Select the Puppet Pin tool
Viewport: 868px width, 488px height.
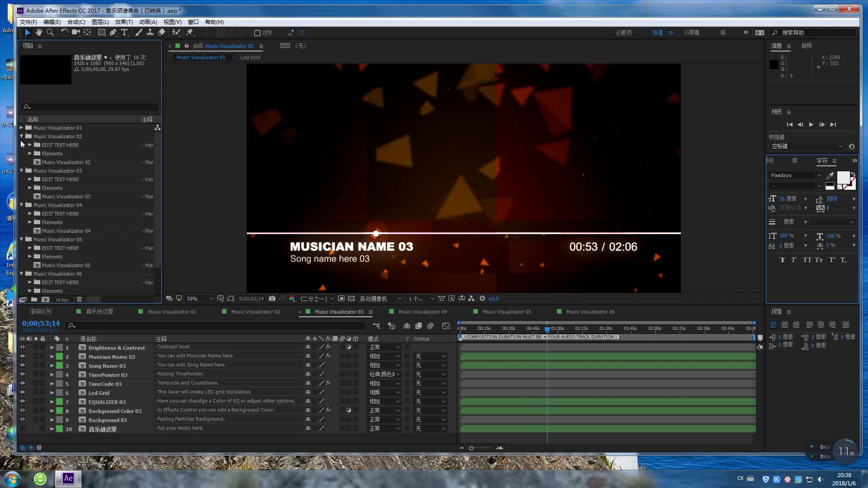tap(190, 33)
